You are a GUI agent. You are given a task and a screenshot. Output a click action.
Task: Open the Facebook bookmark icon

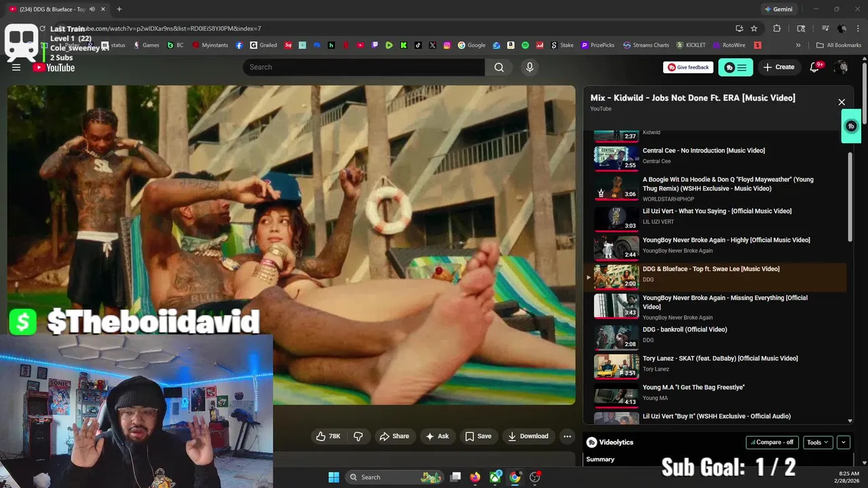click(239, 45)
